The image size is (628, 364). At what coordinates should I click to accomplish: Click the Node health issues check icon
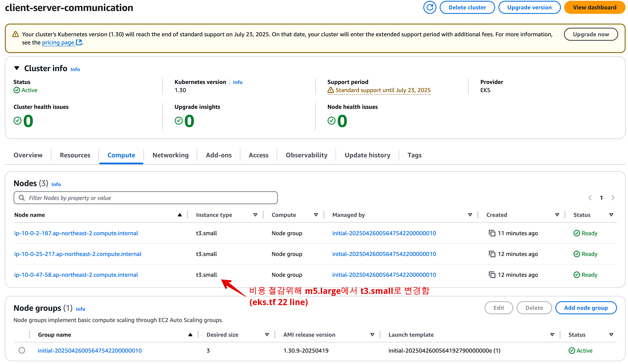pyautogui.click(x=331, y=121)
